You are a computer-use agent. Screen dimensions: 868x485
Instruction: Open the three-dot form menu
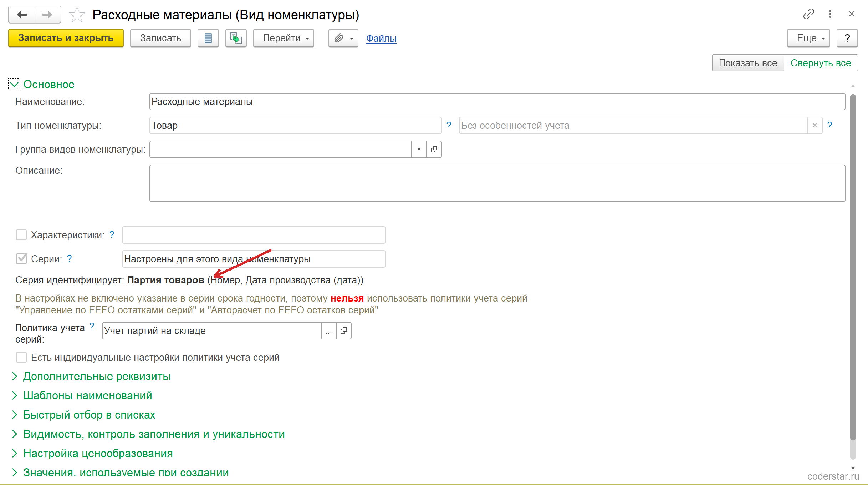[830, 14]
